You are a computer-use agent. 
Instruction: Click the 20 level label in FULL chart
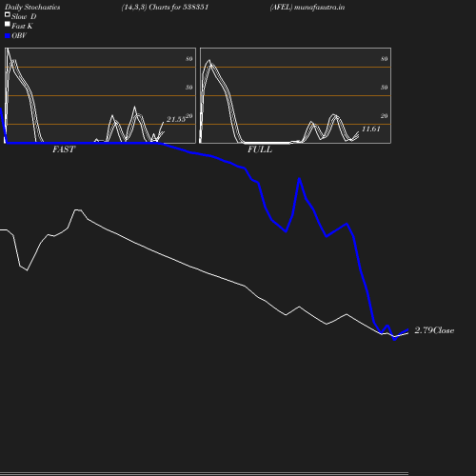point(385,116)
